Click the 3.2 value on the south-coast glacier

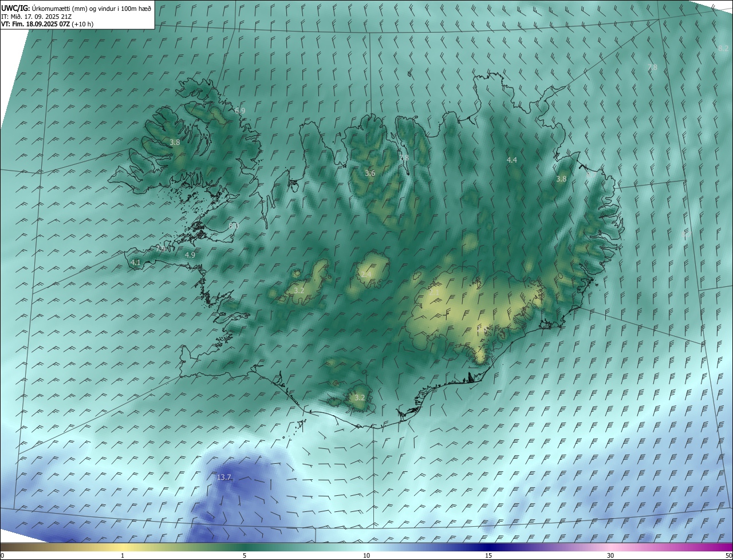[360, 397]
